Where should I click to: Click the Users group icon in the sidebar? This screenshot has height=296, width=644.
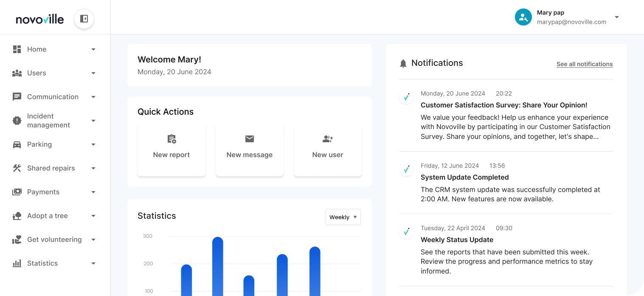pyautogui.click(x=17, y=73)
